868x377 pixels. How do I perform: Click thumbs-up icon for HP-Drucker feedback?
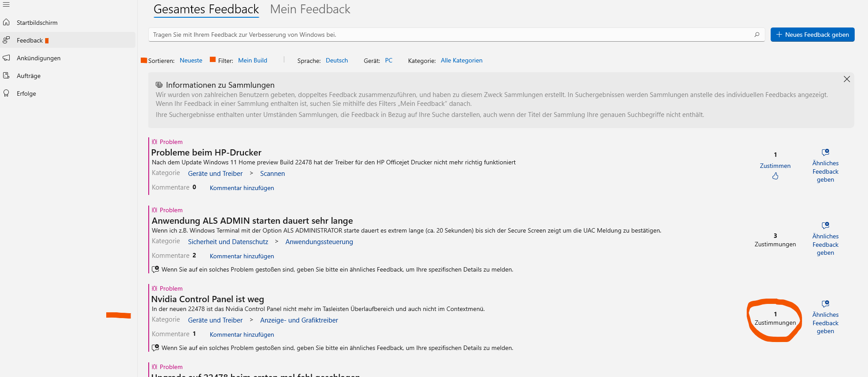[x=775, y=176]
